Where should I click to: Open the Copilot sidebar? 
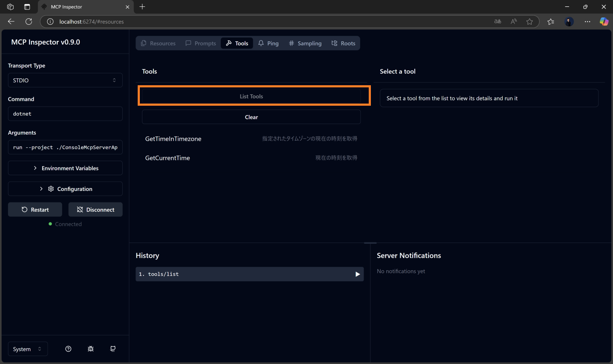coord(604,21)
